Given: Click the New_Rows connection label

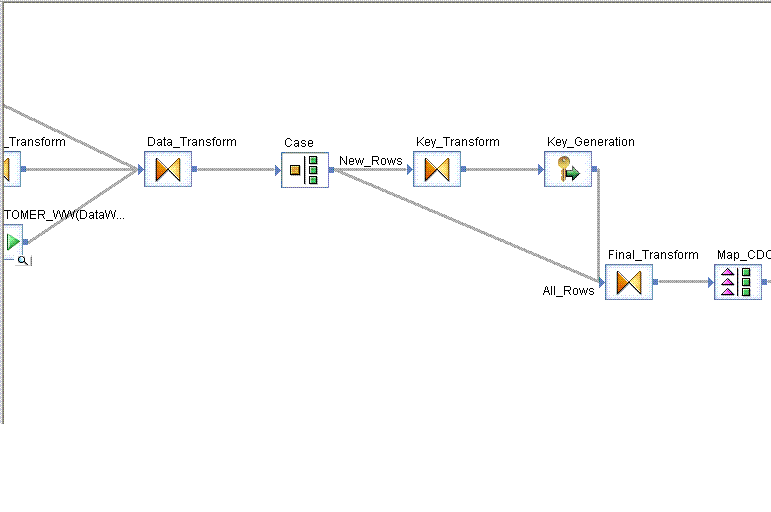Looking at the screenshot, I should click(370, 160).
